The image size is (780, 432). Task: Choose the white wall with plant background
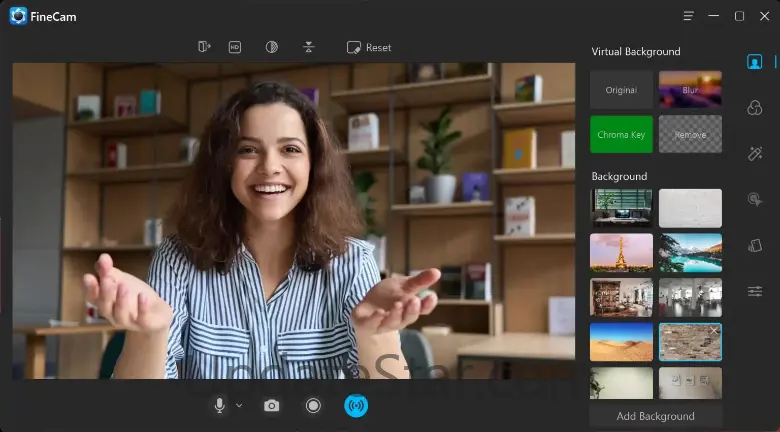coord(621,383)
